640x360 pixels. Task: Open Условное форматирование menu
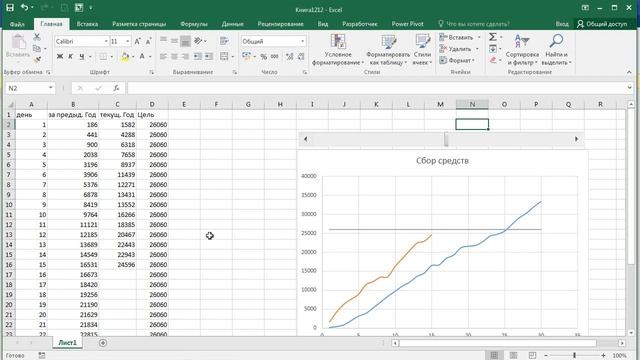338,50
